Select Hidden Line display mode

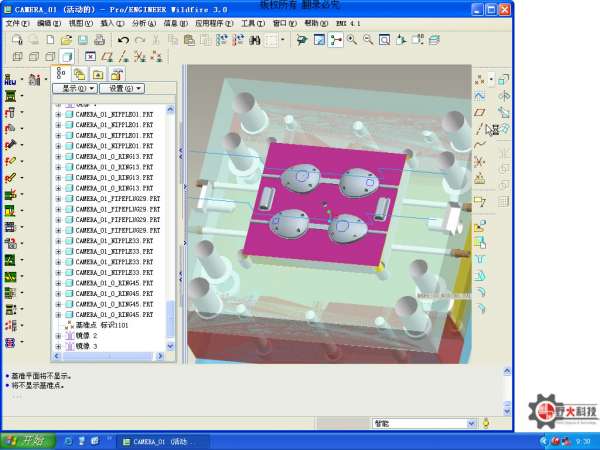pyautogui.click(x=34, y=57)
